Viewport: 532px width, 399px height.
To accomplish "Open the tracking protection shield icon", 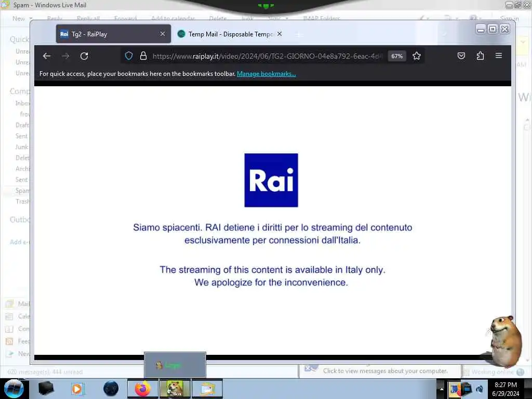I will (129, 56).
